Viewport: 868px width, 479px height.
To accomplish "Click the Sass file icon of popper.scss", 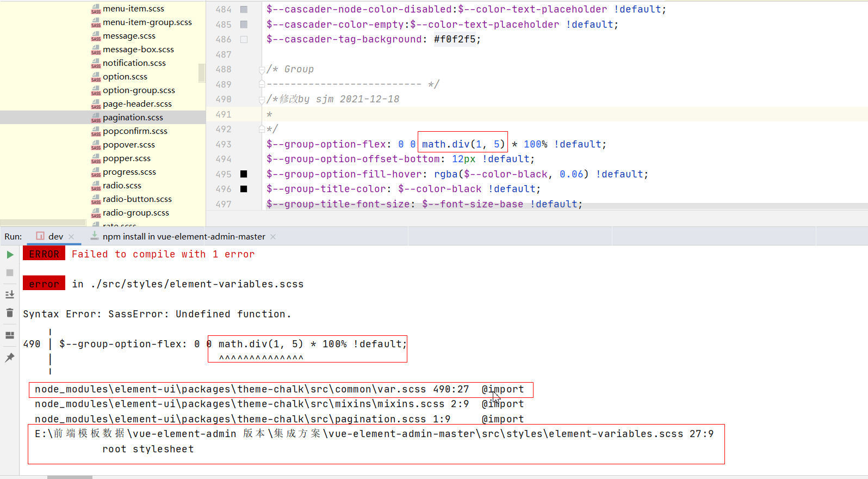I will (x=96, y=159).
